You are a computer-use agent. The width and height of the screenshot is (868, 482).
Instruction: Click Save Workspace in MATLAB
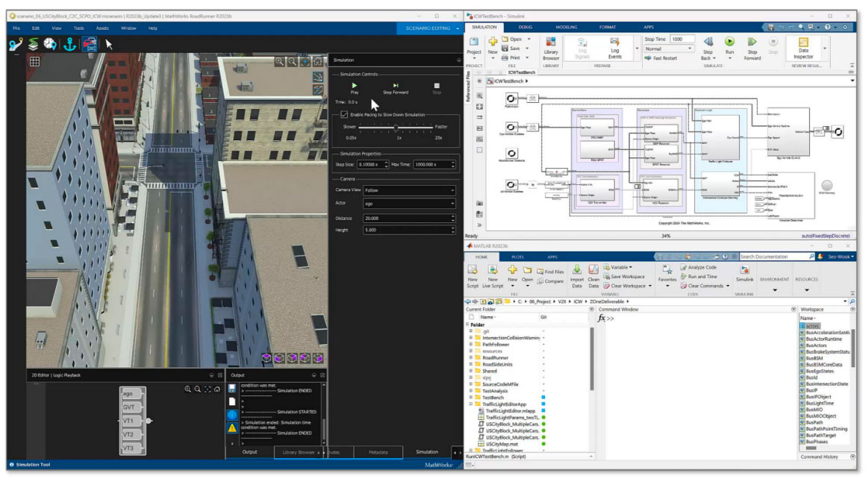[624, 277]
